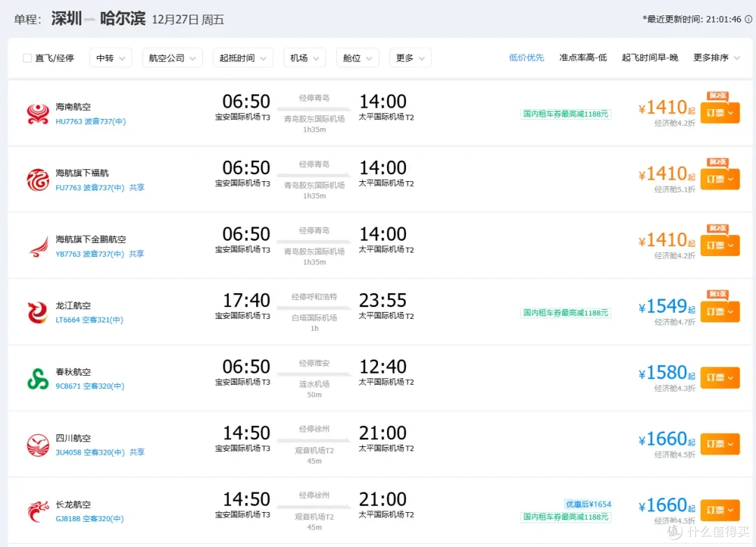Book the GJ8188 flight with 订票

click(x=720, y=511)
